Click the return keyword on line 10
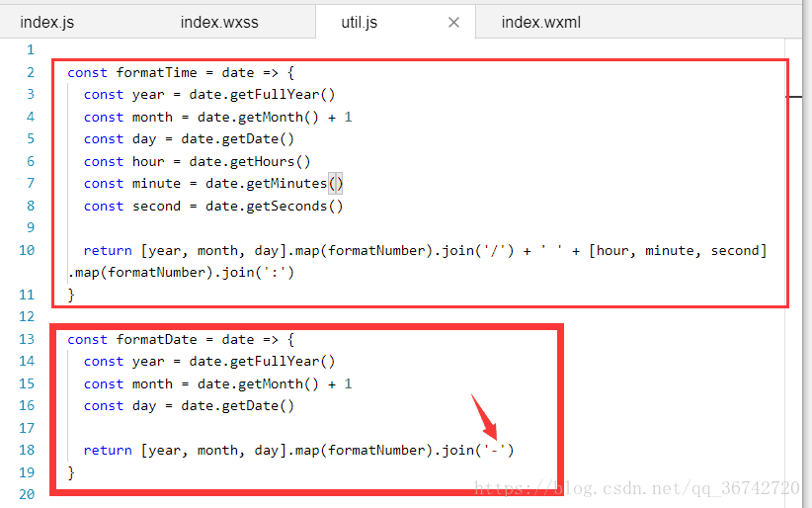The height and width of the screenshot is (508, 812). click(108, 250)
